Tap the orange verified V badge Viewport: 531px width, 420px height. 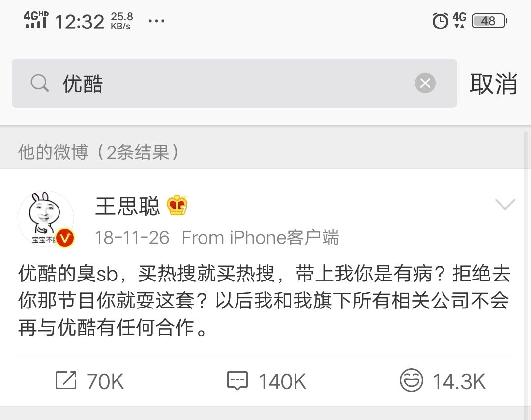[x=65, y=238]
